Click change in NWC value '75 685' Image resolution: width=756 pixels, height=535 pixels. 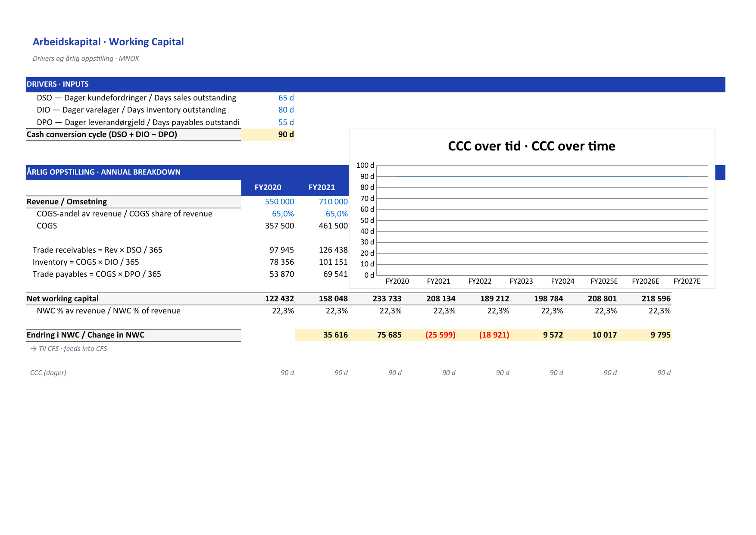(389, 335)
